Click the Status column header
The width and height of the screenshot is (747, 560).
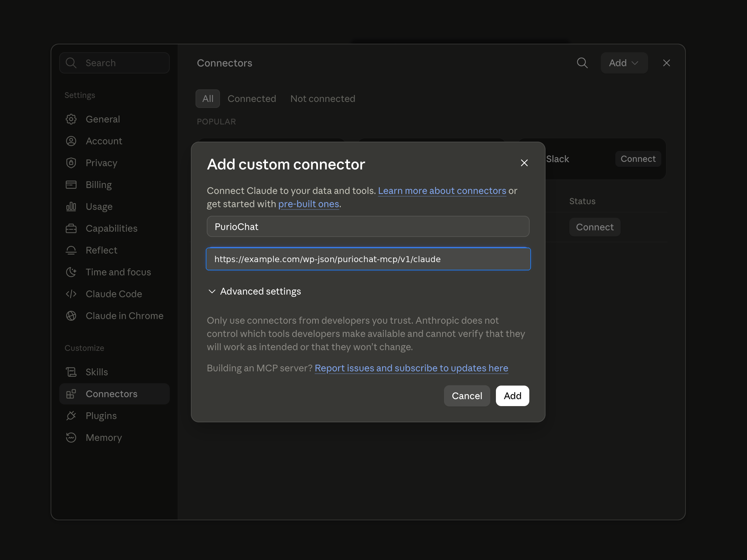click(x=582, y=201)
